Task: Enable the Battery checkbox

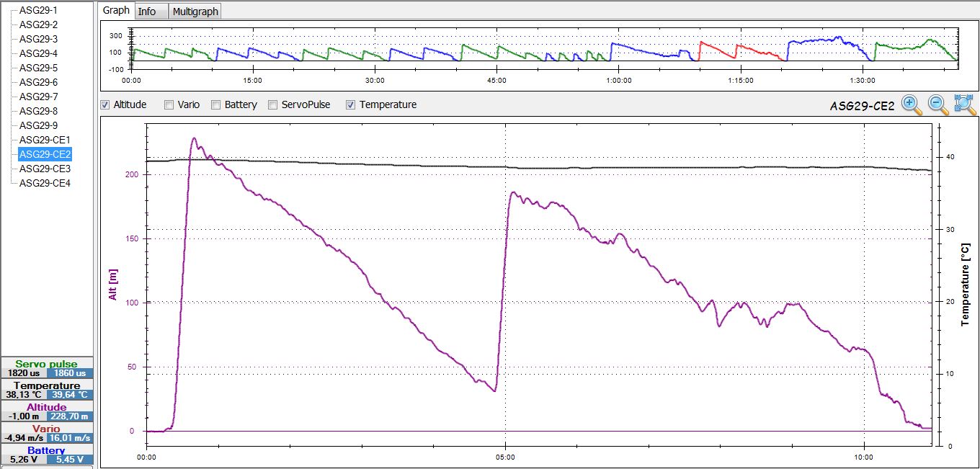Action: click(215, 105)
